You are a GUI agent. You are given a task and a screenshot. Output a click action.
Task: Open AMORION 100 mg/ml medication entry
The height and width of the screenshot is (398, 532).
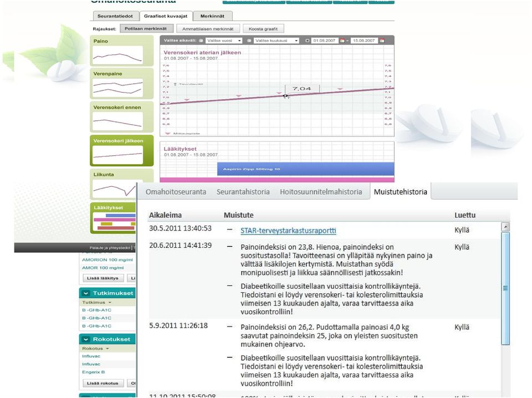click(x=107, y=259)
